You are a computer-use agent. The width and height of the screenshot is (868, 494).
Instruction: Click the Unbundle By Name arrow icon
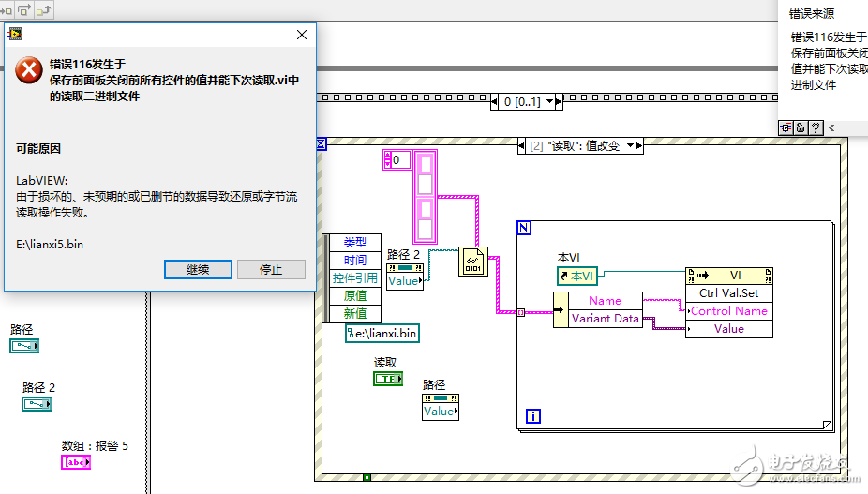pos(561,309)
